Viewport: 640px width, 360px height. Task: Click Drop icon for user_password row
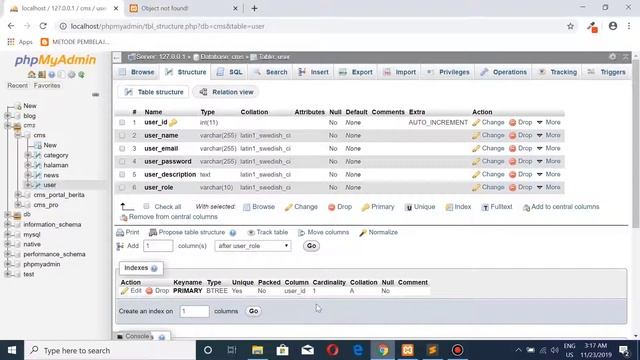pos(513,162)
